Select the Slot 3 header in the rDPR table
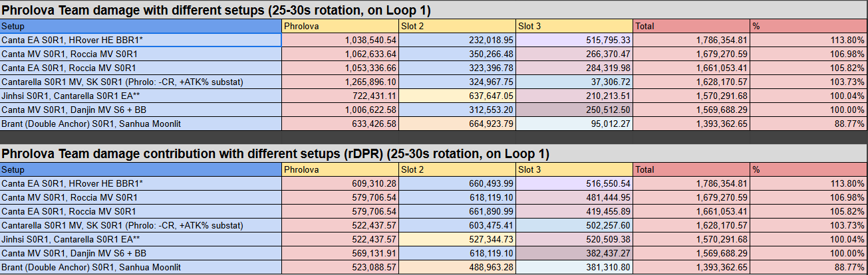 pos(575,170)
